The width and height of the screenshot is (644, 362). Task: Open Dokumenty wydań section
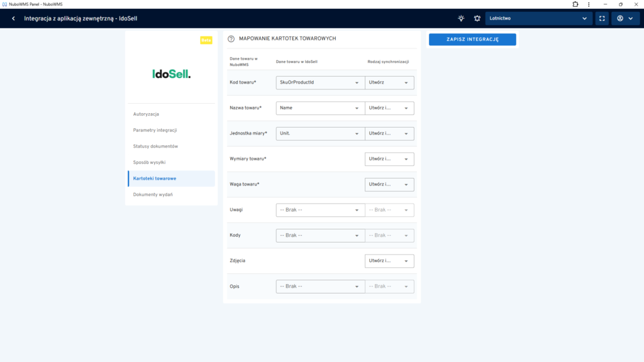[x=153, y=194]
